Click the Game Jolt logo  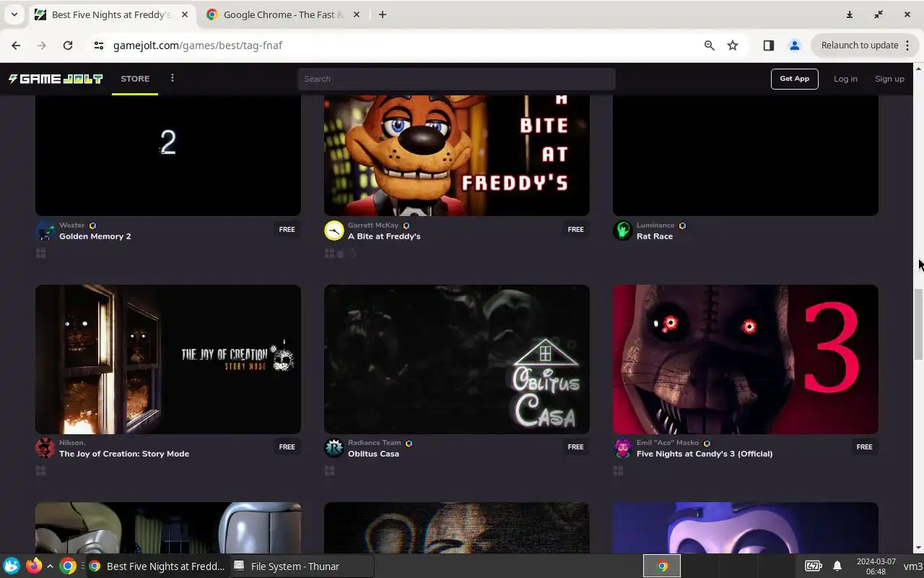pyautogui.click(x=56, y=79)
